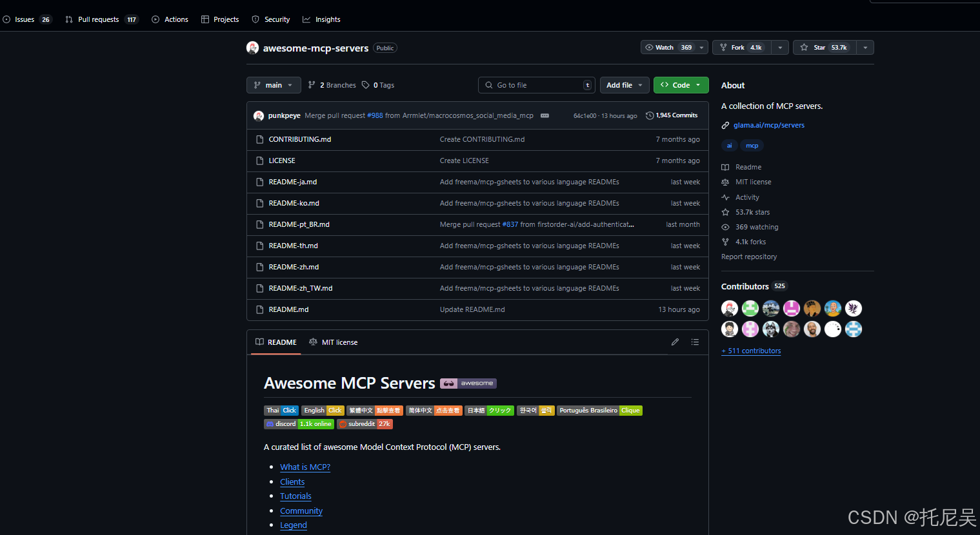Expand commit message ellipsis button
Viewport: 980px width, 535px height.
tap(545, 115)
